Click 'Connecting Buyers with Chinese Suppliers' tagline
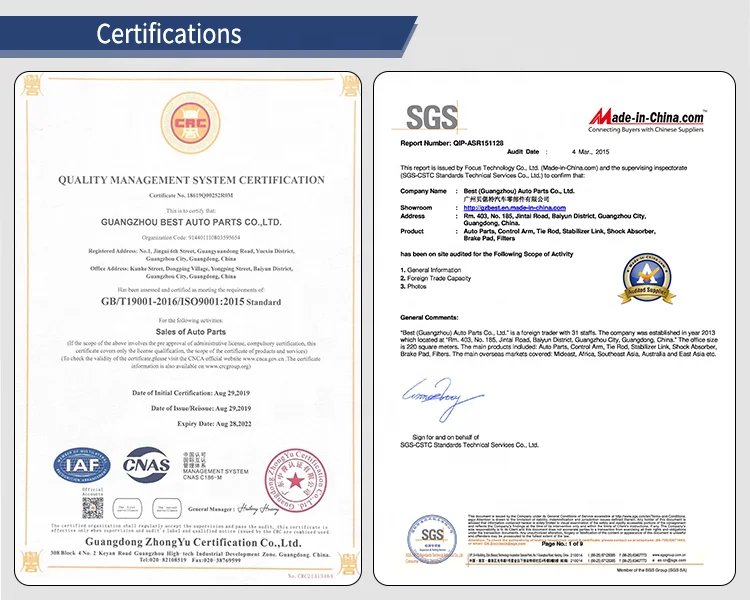 646,130
